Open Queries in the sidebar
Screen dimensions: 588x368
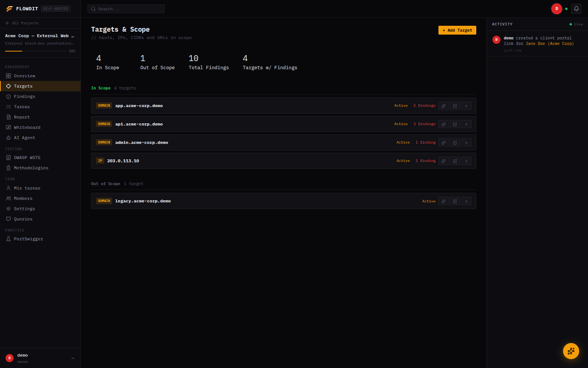point(40,219)
